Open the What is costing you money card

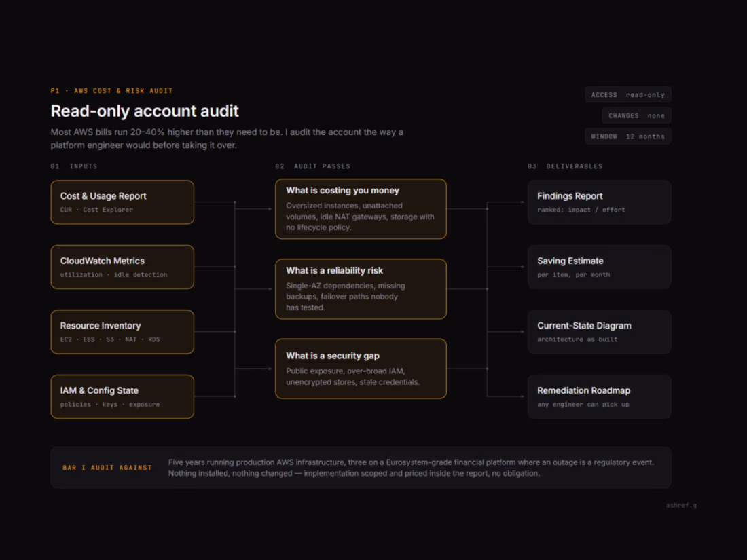coord(361,208)
